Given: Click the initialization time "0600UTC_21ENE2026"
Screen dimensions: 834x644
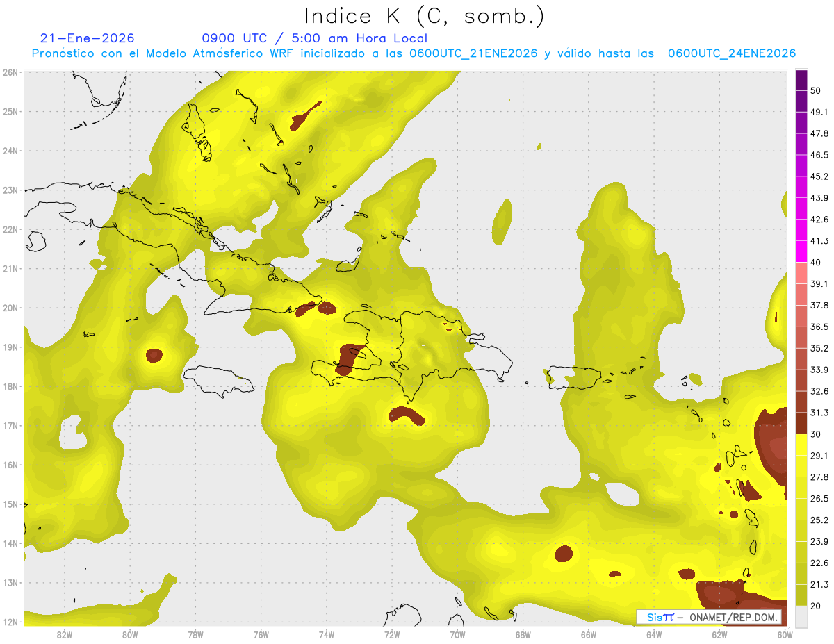Looking at the screenshot, I should tap(473, 53).
